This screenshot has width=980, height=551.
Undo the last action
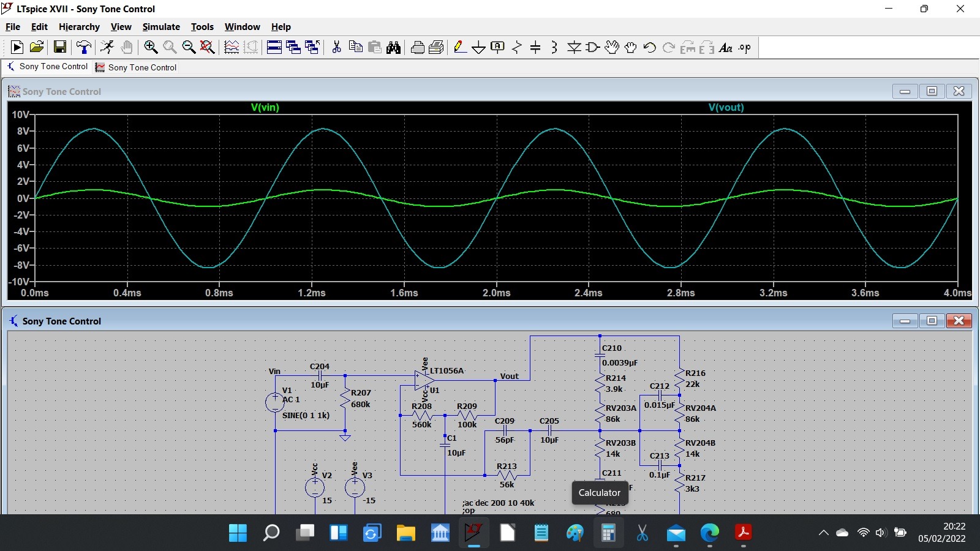tap(650, 47)
